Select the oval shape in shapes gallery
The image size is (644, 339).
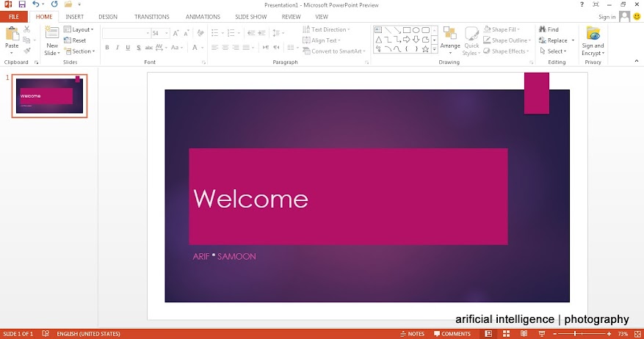pyautogui.click(x=416, y=30)
